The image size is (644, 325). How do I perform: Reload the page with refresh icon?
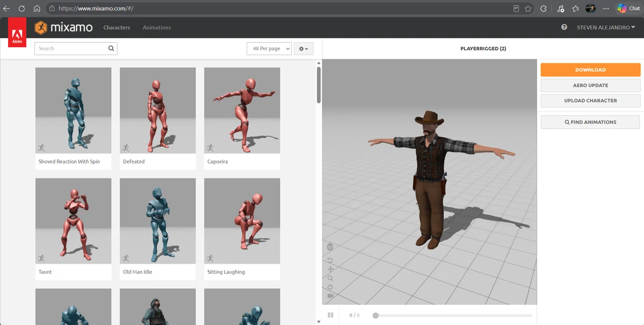point(22,9)
